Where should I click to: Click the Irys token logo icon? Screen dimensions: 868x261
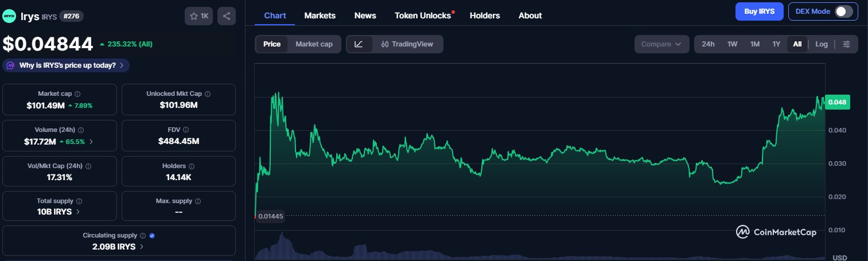tap(9, 16)
